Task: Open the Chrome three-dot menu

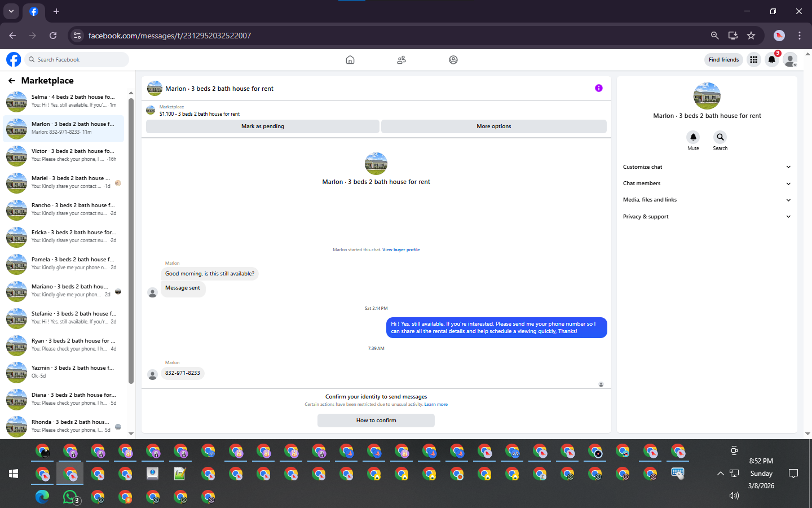Action: [x=800, y=36]
